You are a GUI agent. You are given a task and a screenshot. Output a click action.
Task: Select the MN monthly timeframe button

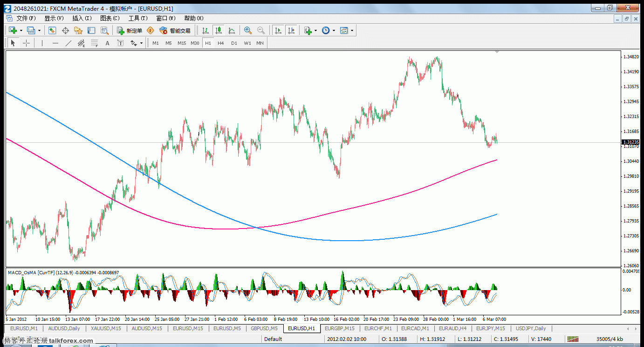(260, 43)
